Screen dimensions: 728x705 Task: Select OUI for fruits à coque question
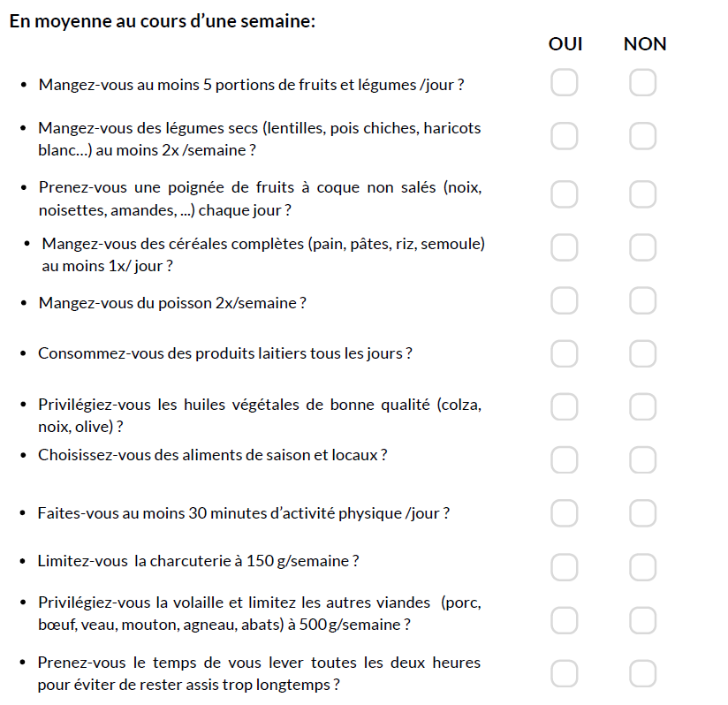tap(564, 194)
